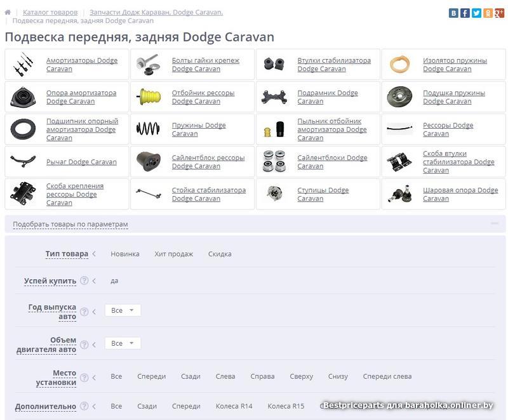Select Колеса R14 in Дополнительно
The width and height of the screenshot is (508, 420).
(234, 406)
